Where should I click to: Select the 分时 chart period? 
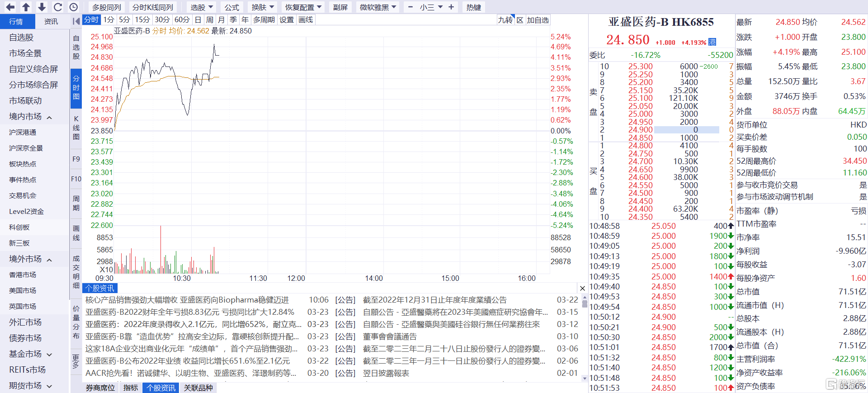(x=91, y=20)
